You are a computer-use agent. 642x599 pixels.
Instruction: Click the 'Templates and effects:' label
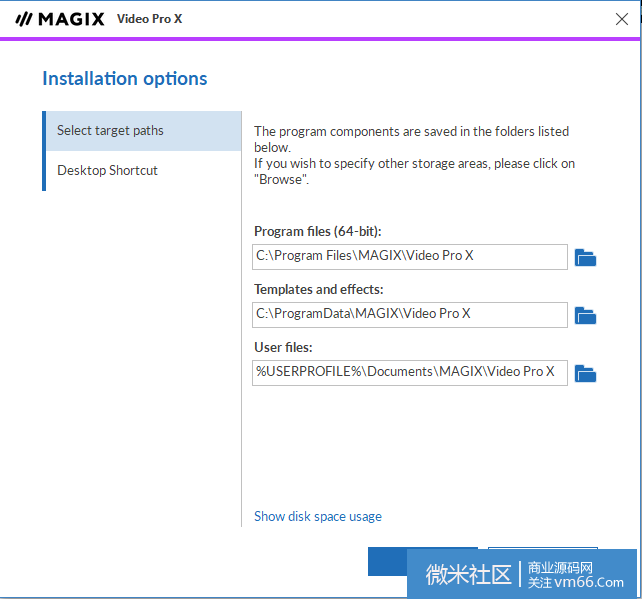click(x=319, y=289)
